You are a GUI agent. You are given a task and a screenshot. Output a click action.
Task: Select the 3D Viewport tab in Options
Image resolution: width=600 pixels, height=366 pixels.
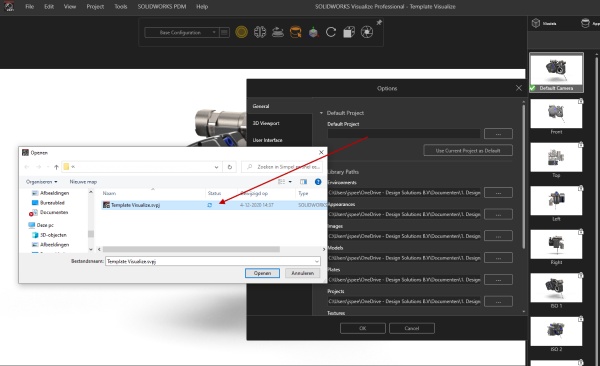coord(279,123)
